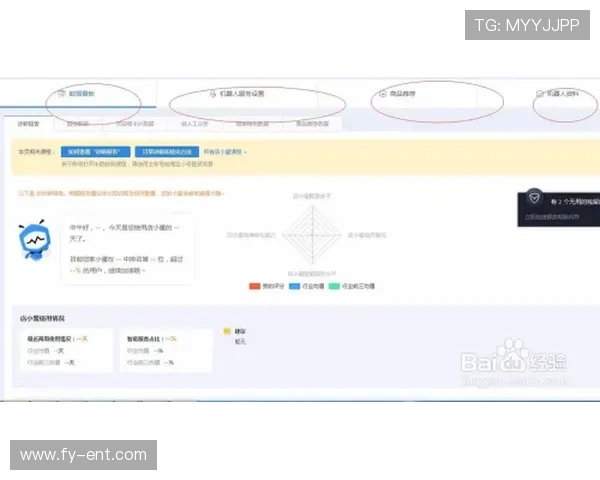Switch to 商品推荐 top tab
This screenshot has width=600, height=480.
pyautogui.click(x=398, y=94)
